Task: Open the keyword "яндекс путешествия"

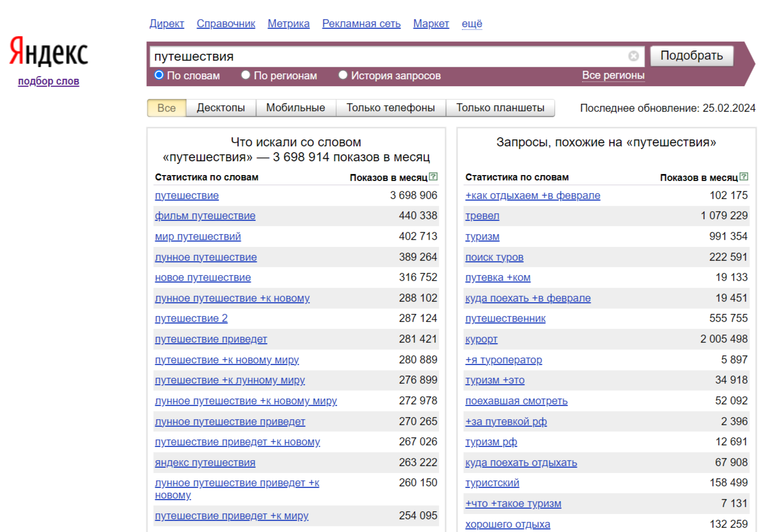Action: tap(205, 463)
